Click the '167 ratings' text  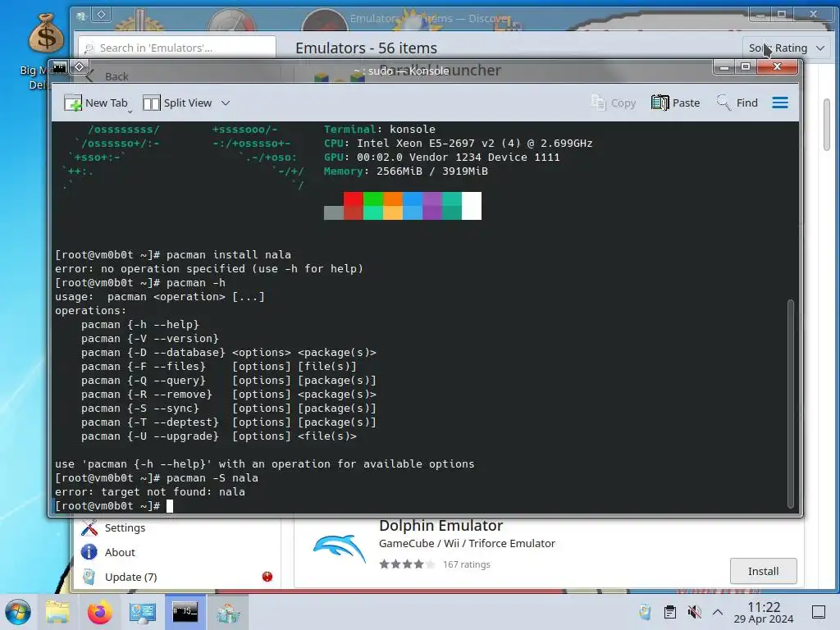pos(466,564)
